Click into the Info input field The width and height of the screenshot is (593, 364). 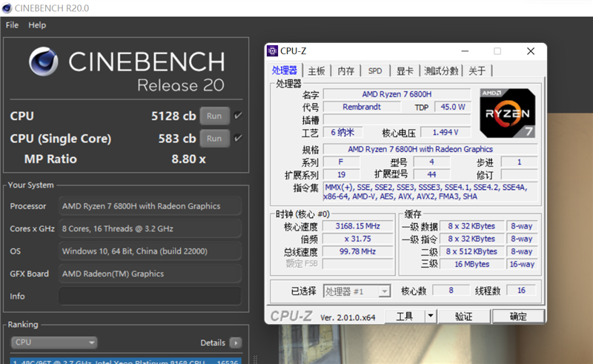150,297
